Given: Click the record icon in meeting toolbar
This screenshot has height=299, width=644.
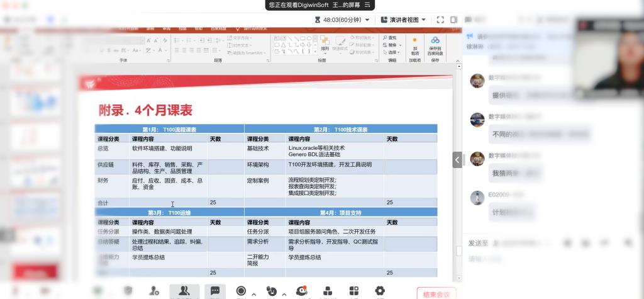Looking at the screenshot, I should 241,291.
